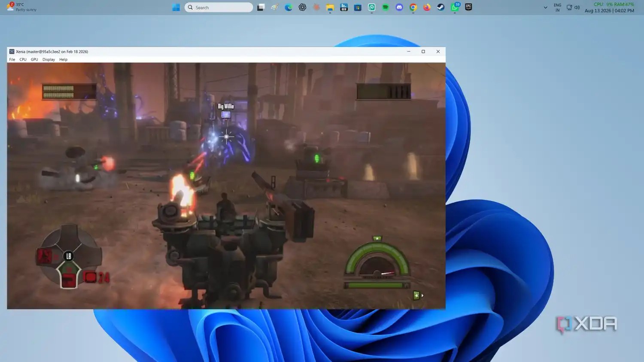The image size is (644, 362).
Task: Open the CPU menu in Xenia
Action: pyautogui.click(x=23, y=60)
